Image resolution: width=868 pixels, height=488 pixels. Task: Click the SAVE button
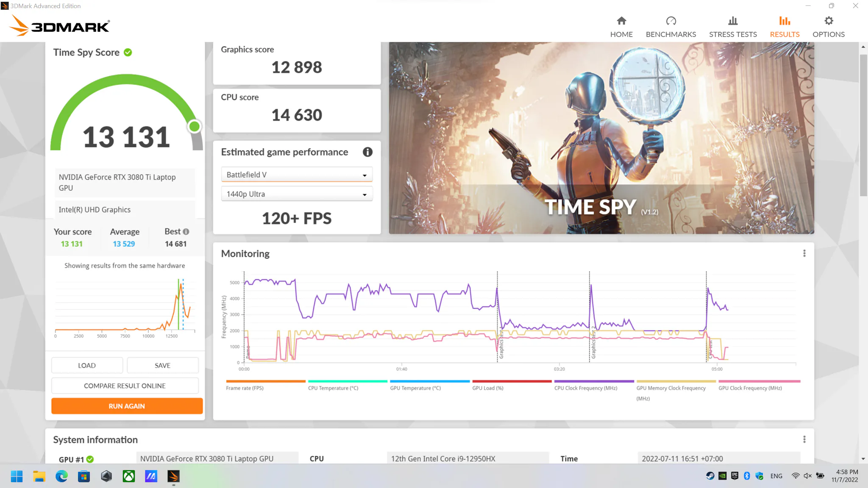tap(162, 365)
